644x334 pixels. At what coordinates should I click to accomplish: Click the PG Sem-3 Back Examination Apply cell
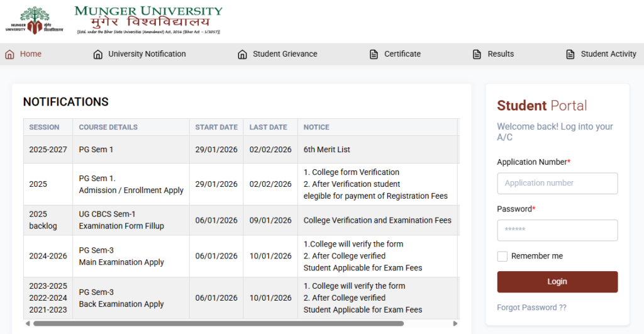point(131,298)
